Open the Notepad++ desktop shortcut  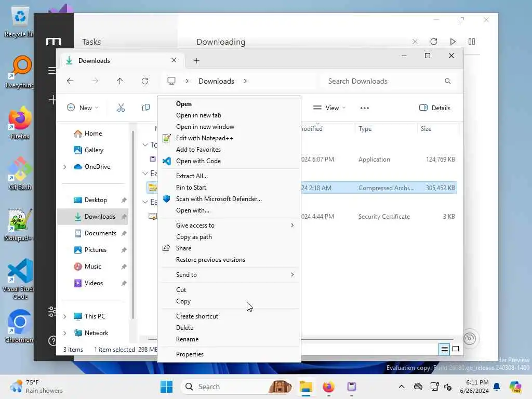coord(19,224)
